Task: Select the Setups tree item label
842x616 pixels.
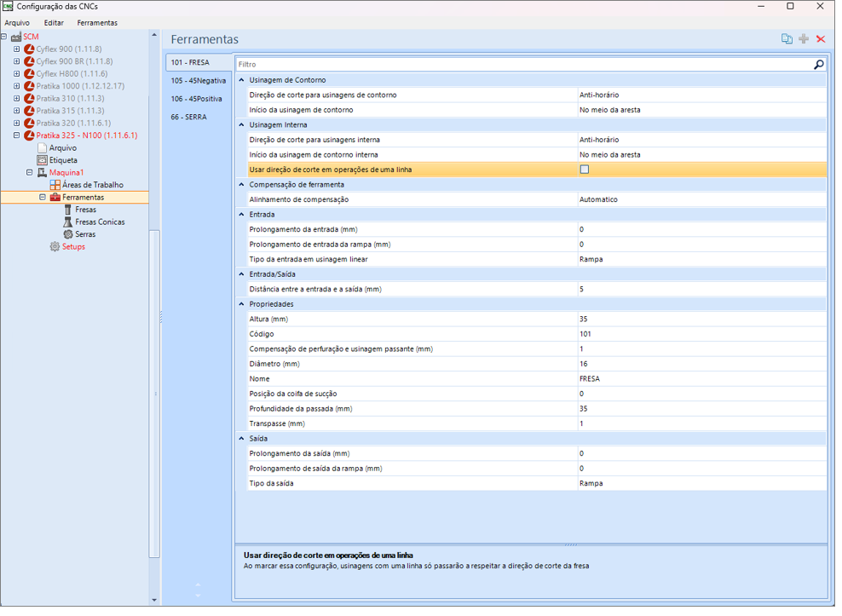Action: (74, 249)
